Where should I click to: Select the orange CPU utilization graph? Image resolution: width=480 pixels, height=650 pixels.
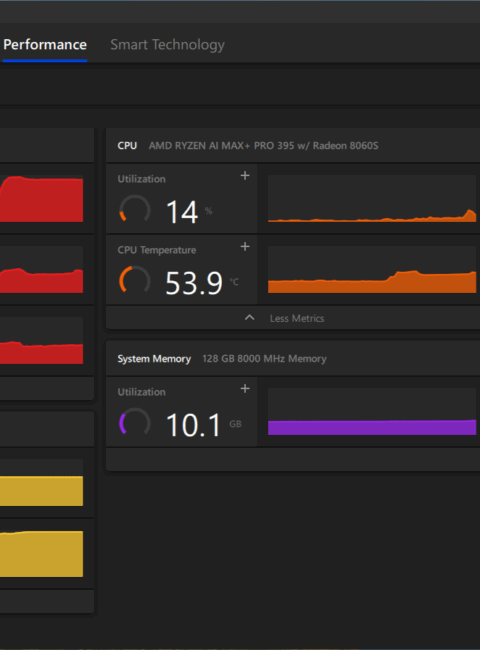372,199
